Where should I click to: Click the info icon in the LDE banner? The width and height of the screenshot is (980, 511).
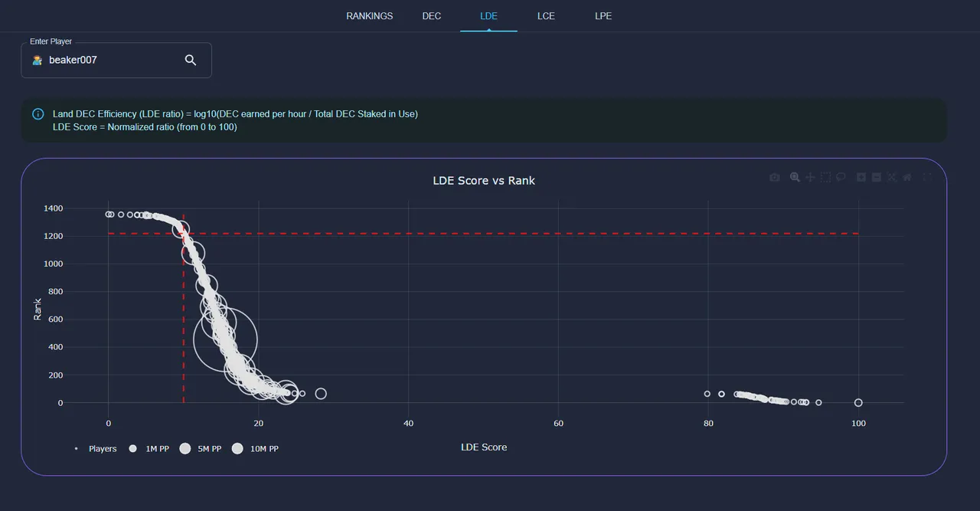[38, 114]
